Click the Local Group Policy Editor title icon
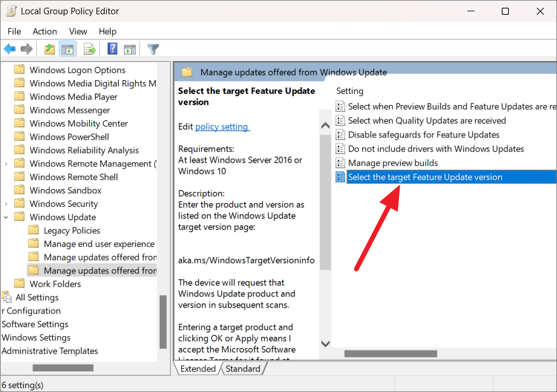Screen dimensions: 557x392 11,11
